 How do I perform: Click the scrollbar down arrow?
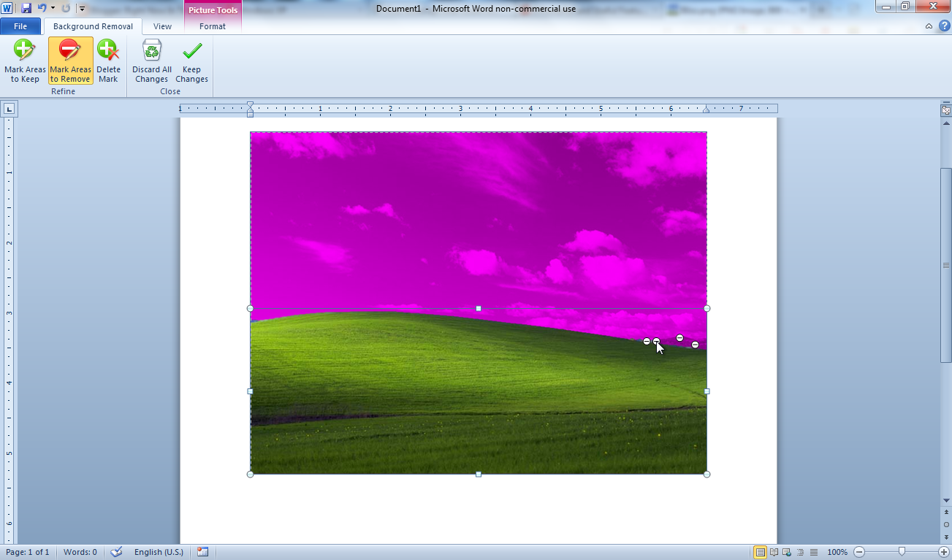point(946,500)
